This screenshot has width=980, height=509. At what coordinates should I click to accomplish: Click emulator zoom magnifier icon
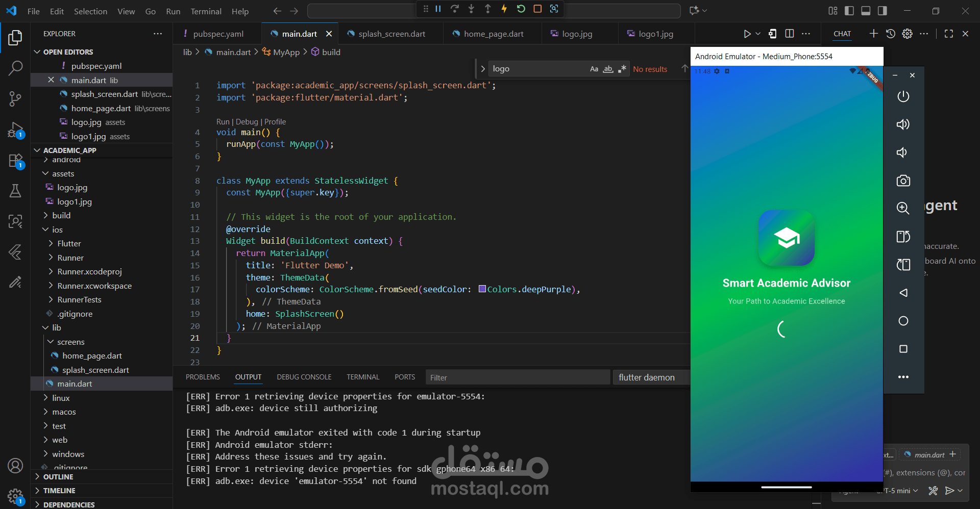pos(903,208)
